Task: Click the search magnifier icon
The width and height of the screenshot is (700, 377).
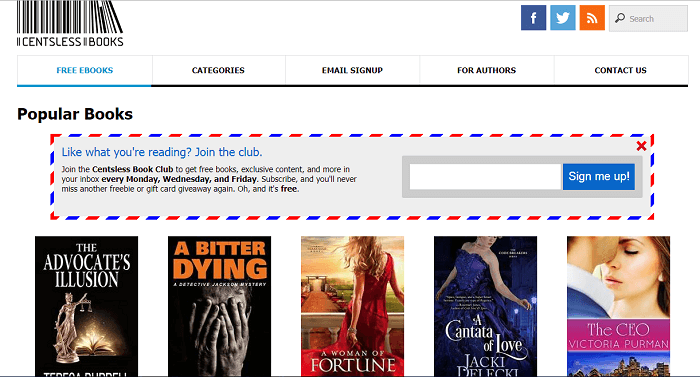Action: point(620,18)
